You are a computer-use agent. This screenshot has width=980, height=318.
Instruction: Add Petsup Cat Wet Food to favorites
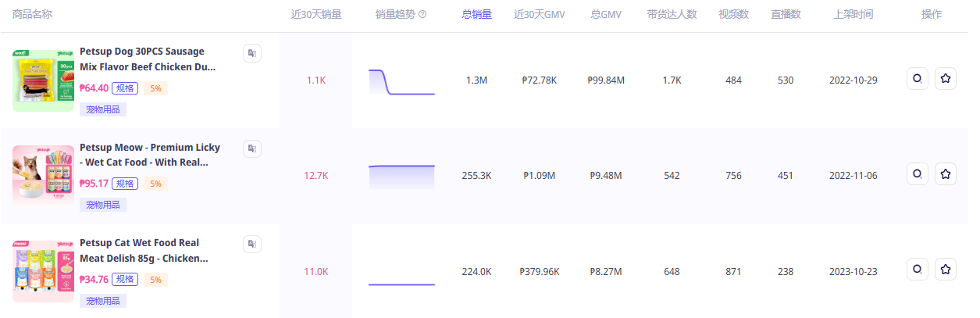pyautogui.click(x=946, y=270)
